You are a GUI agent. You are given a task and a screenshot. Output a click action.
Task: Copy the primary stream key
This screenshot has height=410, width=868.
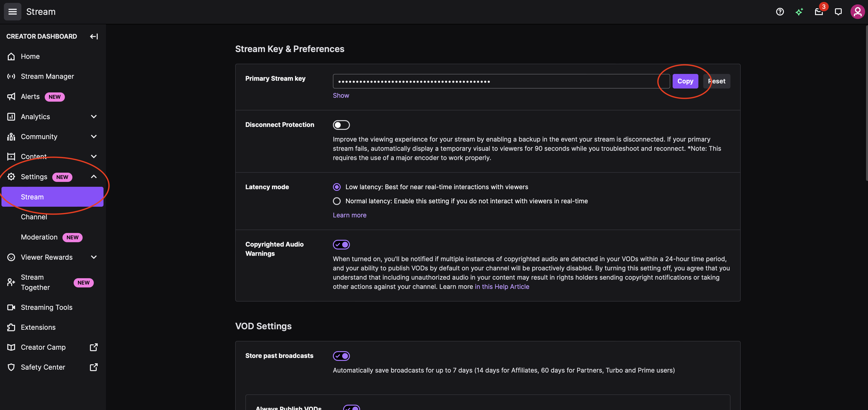685,81
